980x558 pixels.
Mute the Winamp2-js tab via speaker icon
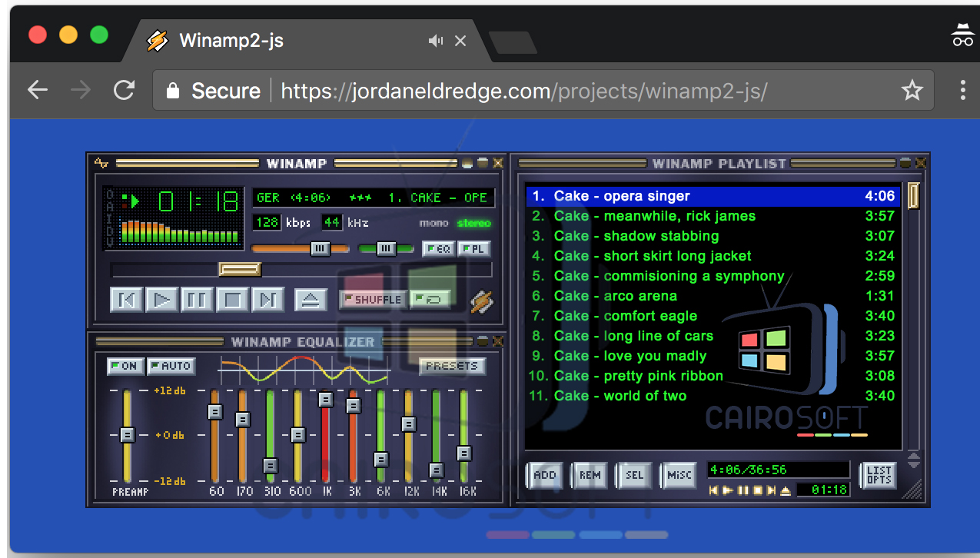pos(436,41)
